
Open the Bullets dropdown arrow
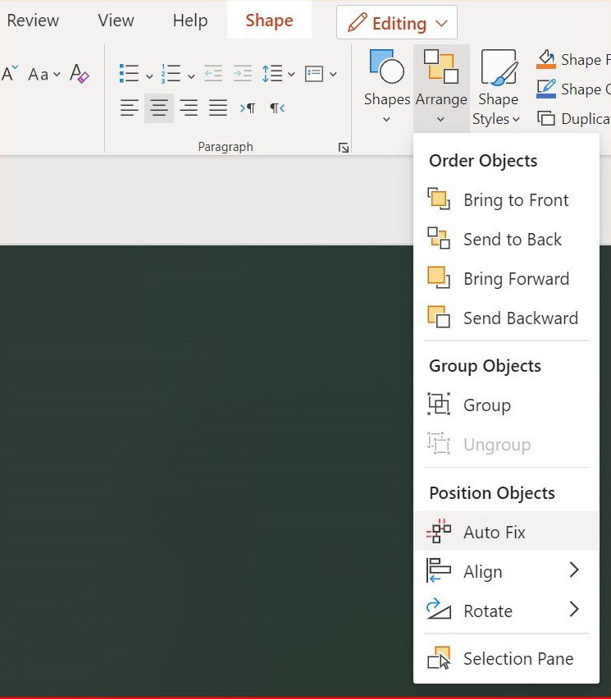click(149, 75)
